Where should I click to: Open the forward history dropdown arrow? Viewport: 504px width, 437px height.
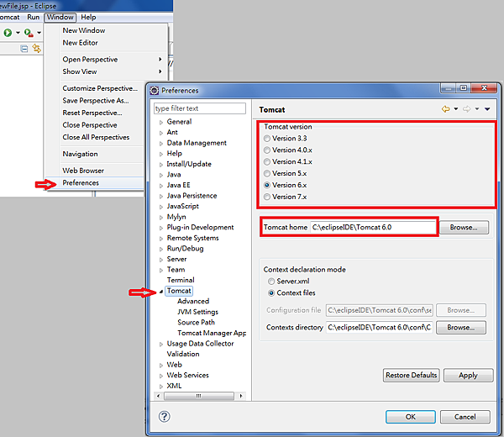tap(477, 109)
